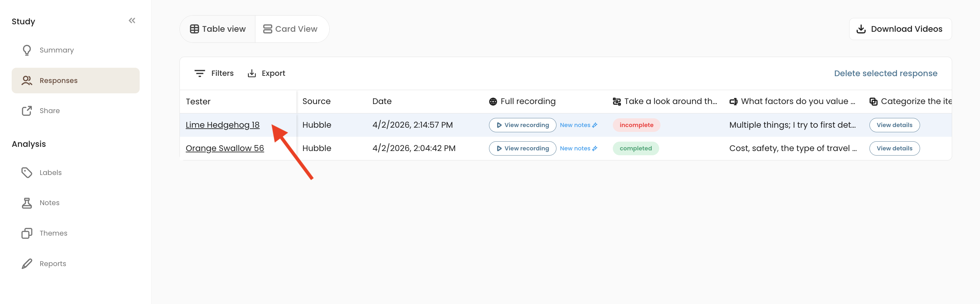This screenshot has width=980, height=304.
Task: Click the Themes stacked-squares icon
Action: pos(27,233)
